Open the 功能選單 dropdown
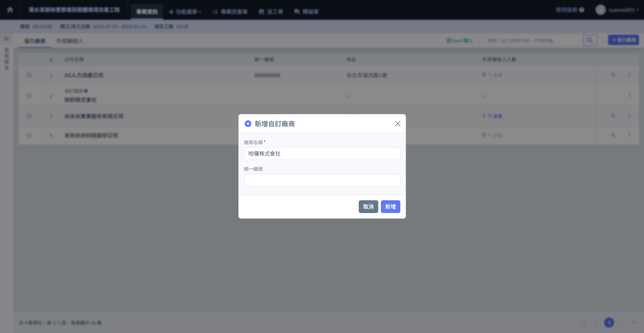644x333 pixels. click(x=185, y=12)
